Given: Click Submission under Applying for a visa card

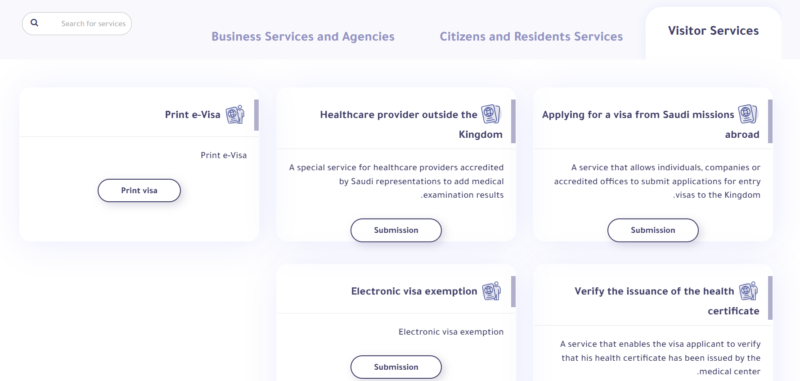Looking at the screenshot, I should [653, 230].
